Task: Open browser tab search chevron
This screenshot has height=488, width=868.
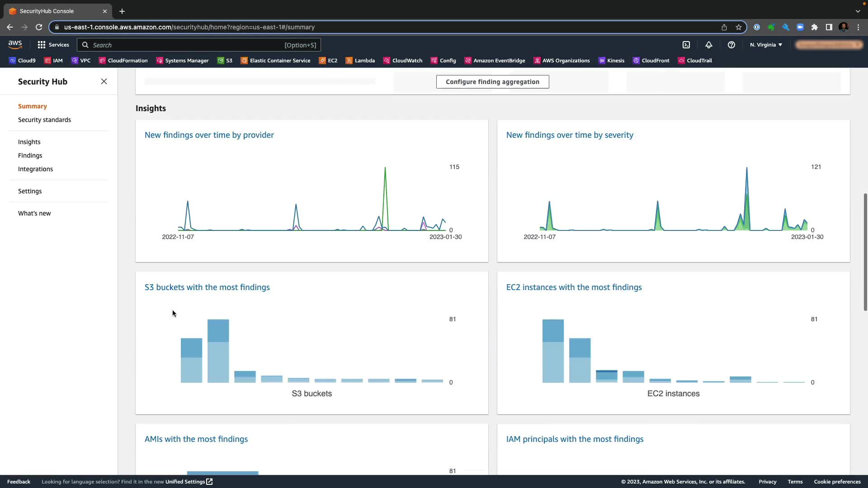Action: pyautogui.click(x=858, y=11)
